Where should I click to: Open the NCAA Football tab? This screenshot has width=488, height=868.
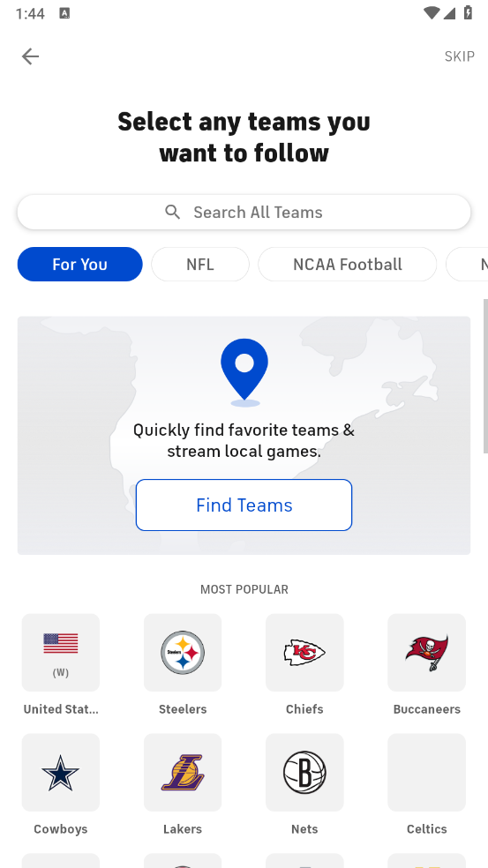click(x=348, y=264)
